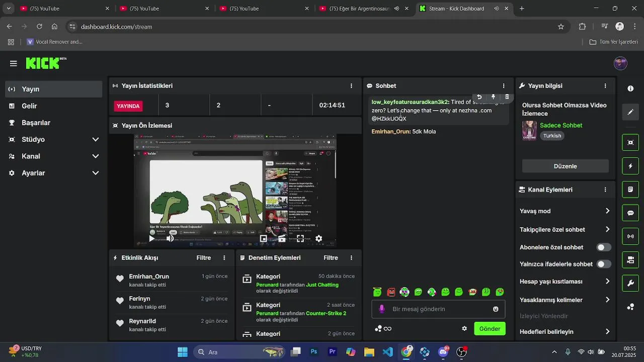Bookmark this page with the star icon
This screenshot has width=644, height=362.
(561, 27)
